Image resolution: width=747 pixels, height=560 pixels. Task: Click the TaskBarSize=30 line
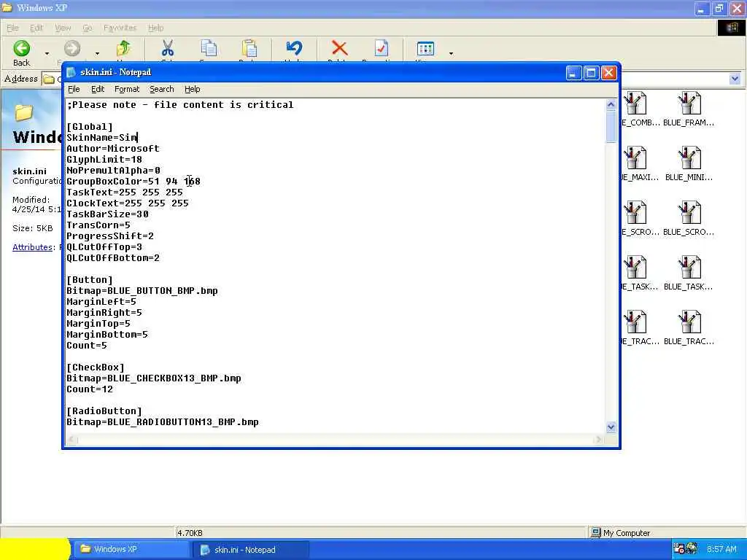click(x=107, y=214)
